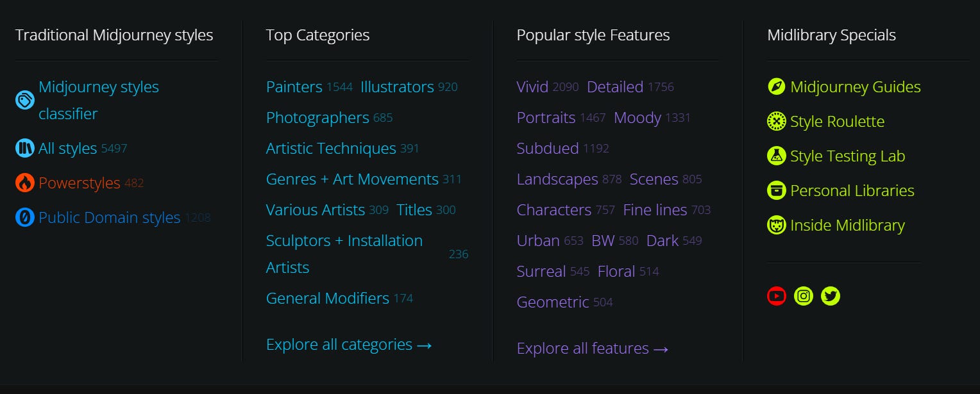Click the flask icon beside Style Testing Lab
Screen dimensions: 980x394
(x=777, y=156)
